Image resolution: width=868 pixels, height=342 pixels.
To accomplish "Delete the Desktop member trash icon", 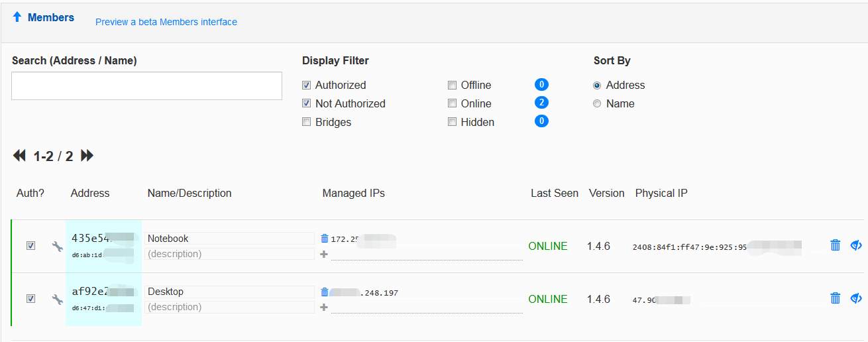I will point(836,298).
